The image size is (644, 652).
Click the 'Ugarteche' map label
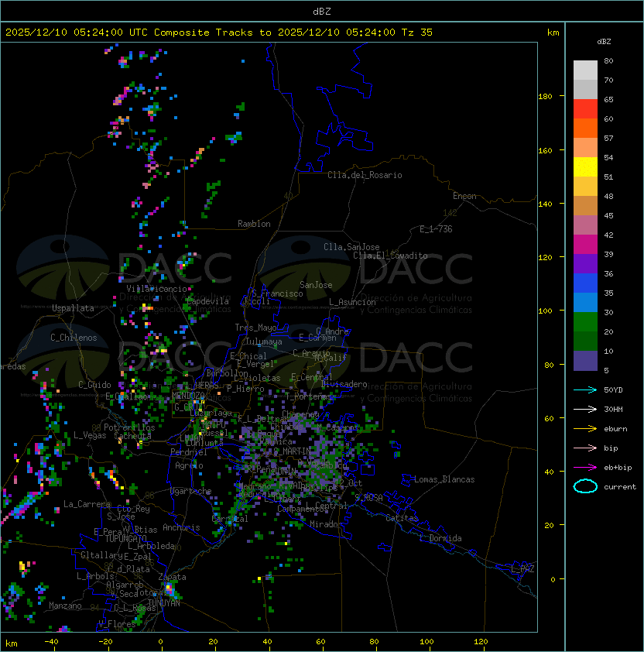pyautogui.click(x=190, y=491)
